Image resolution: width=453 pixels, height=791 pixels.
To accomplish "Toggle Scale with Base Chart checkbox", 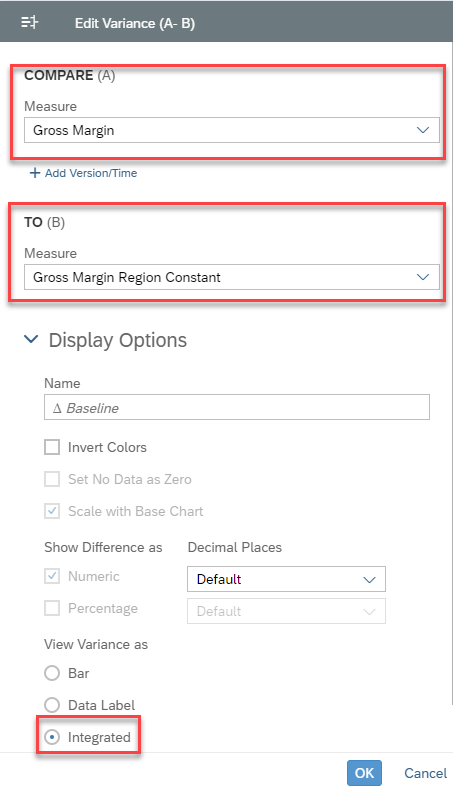I will (52, 511).
